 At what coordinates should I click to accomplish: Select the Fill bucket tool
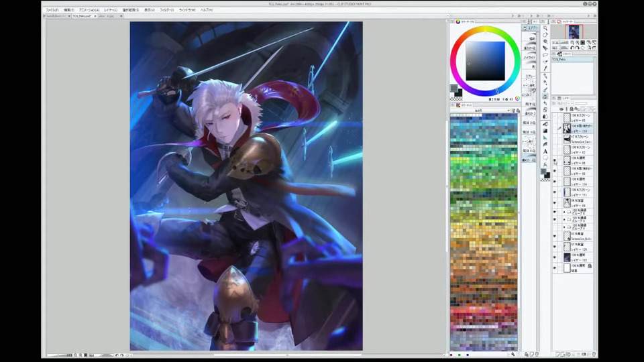pyautogui.click(x=545, y=124)
